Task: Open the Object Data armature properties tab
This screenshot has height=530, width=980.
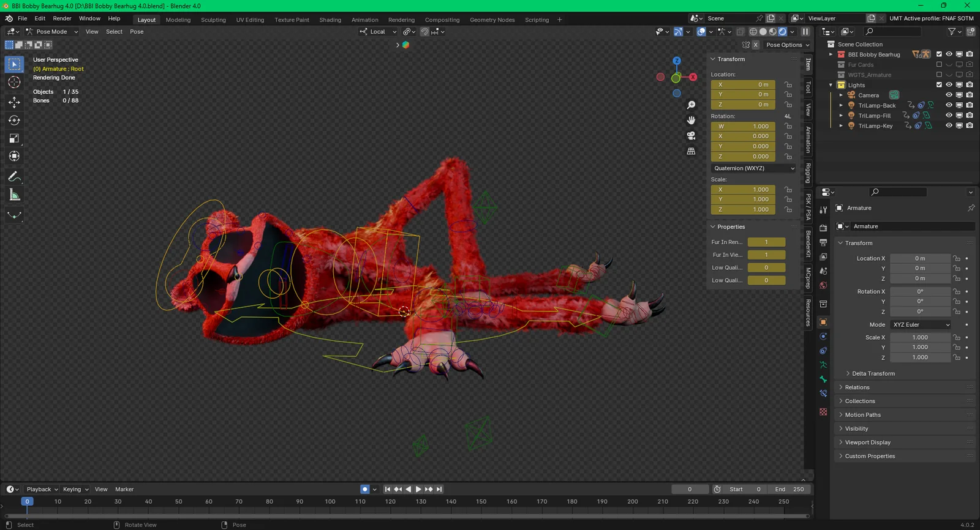Action: pyautogui.click(x=823, y=365)
